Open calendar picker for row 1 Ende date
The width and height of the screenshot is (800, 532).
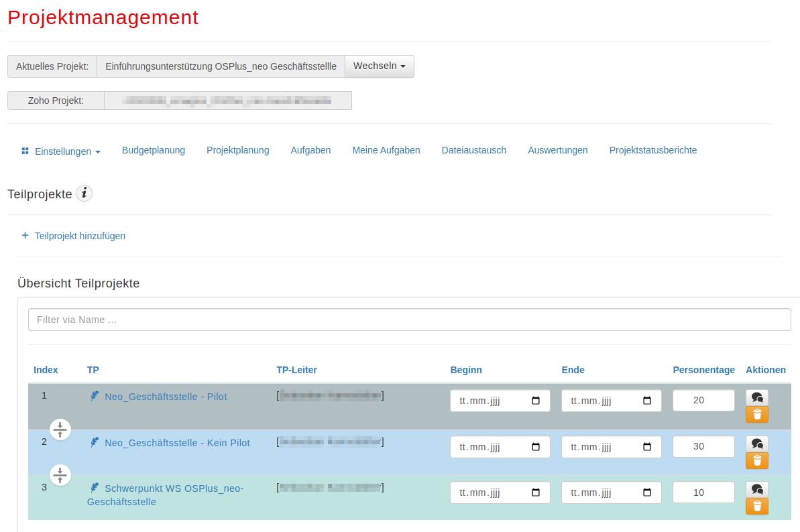(647, 401)
